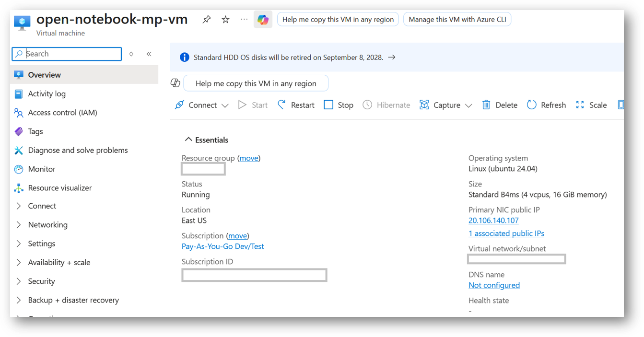Open '1 associated public IPs' link

506,233
